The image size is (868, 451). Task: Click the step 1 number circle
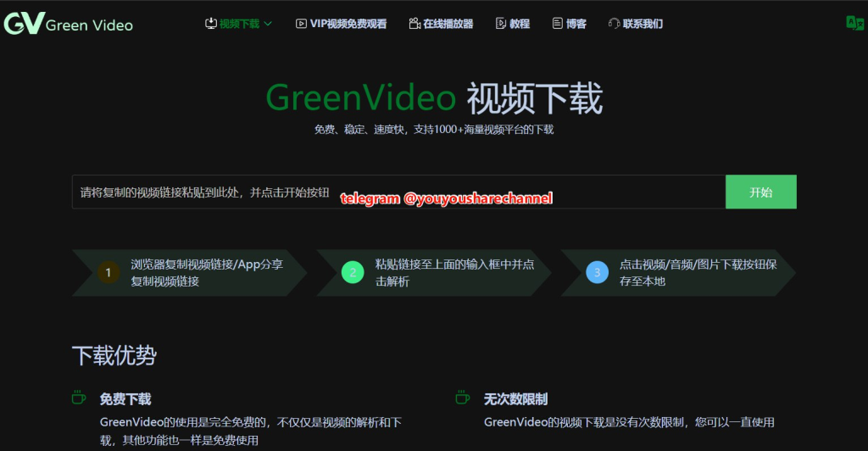[x=108, y=272]
